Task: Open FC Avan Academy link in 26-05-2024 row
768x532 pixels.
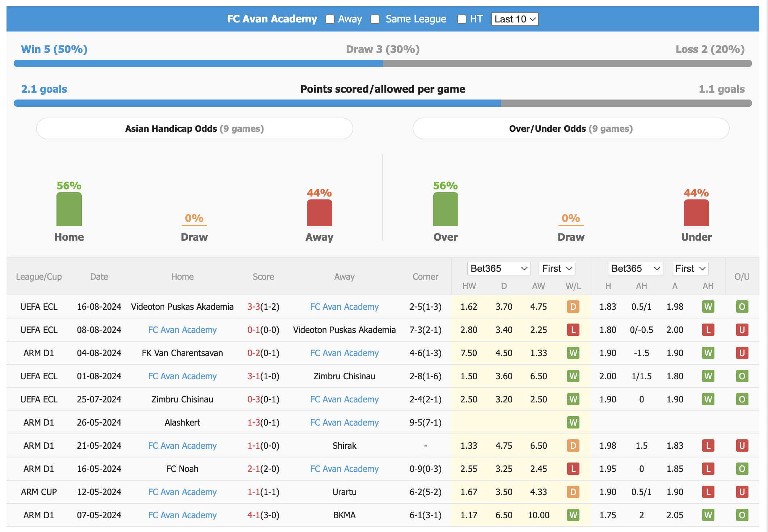Action: click(x=344, y=422)
